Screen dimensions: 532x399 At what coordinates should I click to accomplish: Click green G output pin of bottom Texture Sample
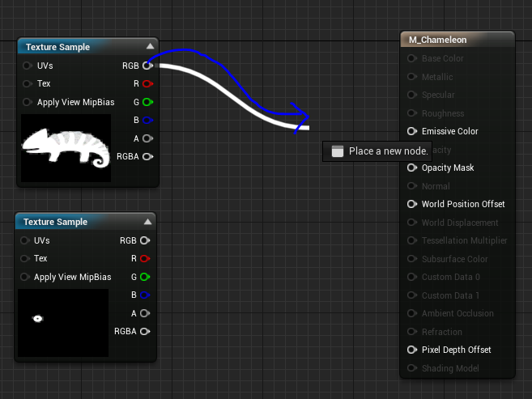(145, 277)
